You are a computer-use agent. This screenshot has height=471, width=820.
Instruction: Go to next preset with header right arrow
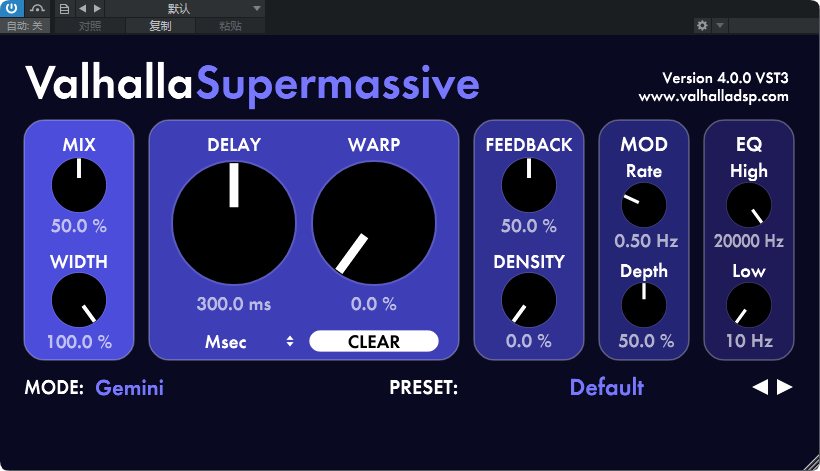(x=97, y=8)
